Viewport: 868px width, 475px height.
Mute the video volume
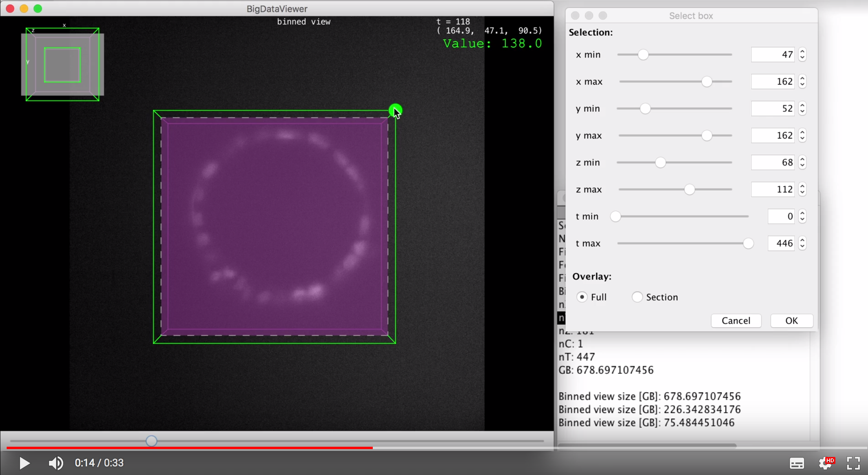56,463
